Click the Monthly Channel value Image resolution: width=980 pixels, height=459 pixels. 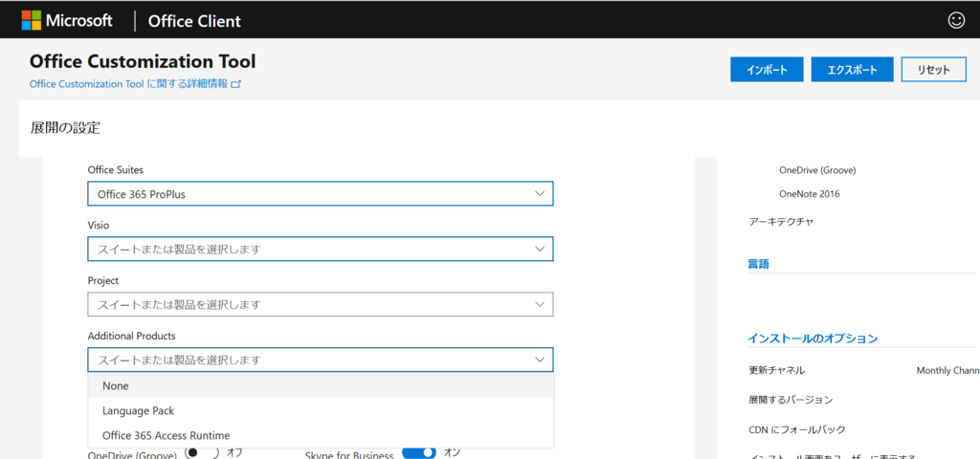point(948,370)
